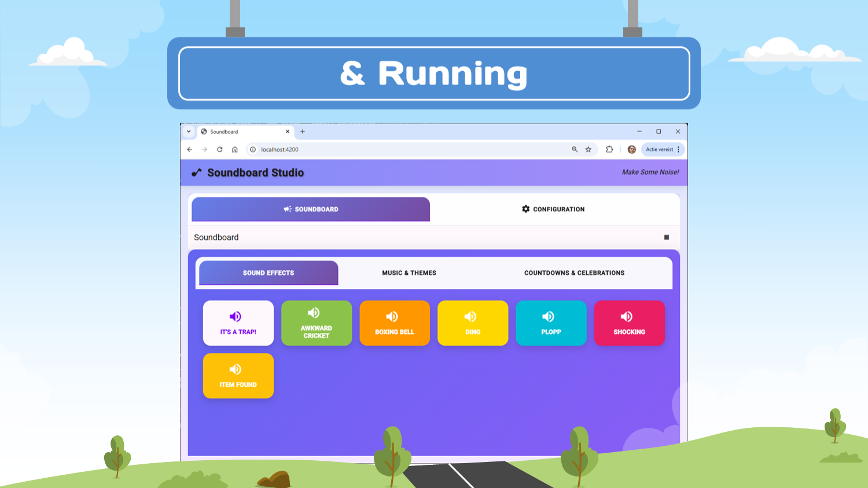Open Countdowns & Celebrations tab
Viewport: 868px width, 488px height.
[x=574, y=273]
